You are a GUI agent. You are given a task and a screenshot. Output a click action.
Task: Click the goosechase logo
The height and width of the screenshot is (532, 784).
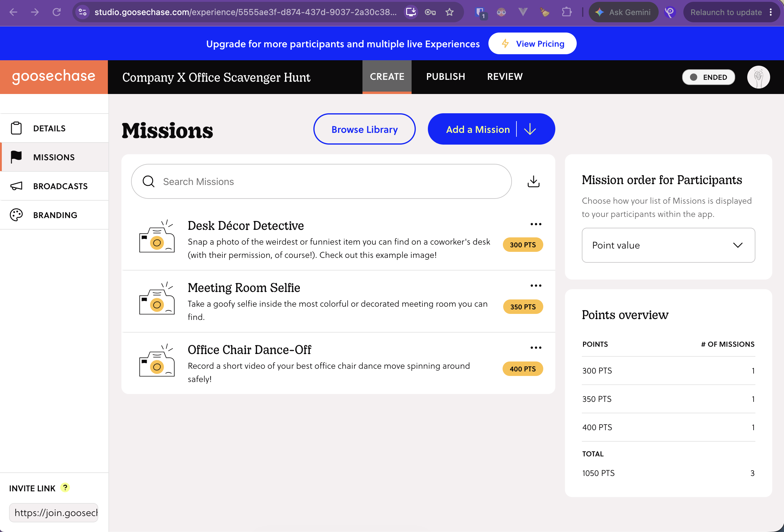point(54,77)
